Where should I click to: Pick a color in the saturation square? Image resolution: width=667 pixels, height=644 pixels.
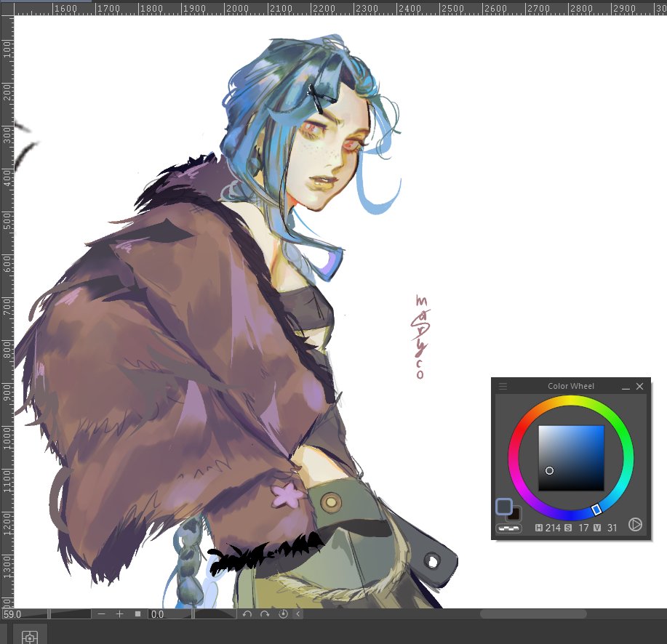[571, 458]
